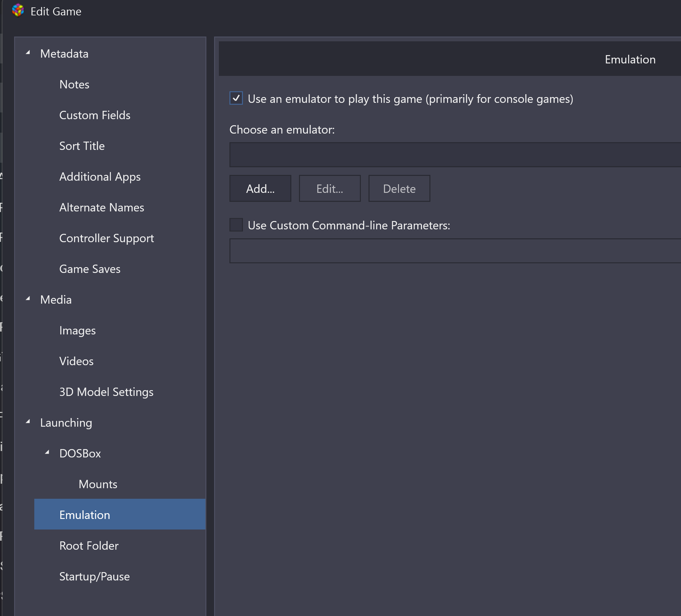
Task: Select the highlighted Emulation item
Action: coord(120,514)
